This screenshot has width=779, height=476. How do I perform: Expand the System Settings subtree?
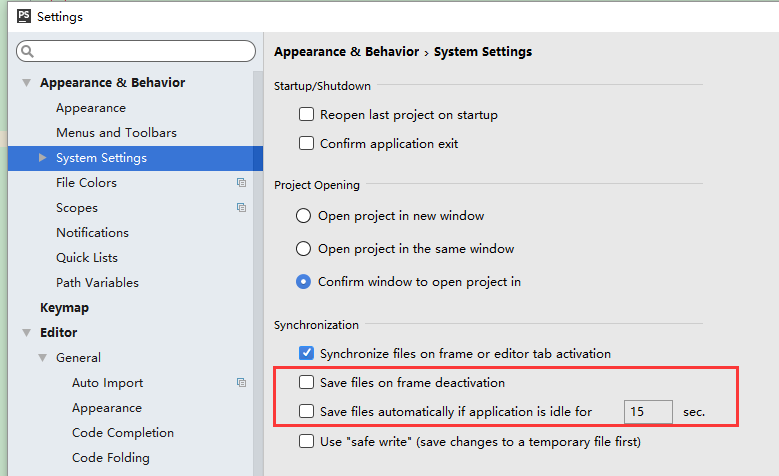point(42,158)
